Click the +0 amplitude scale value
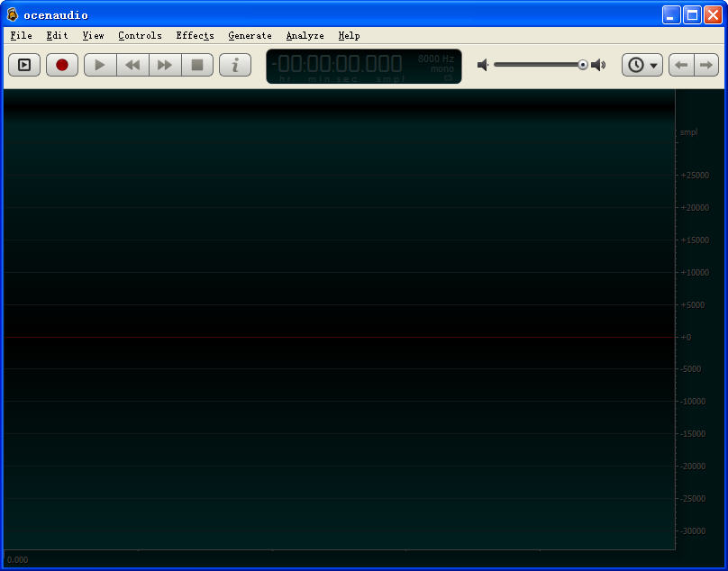Image resolution: width=728 pixels, height=571 pixels. (686, 337)
